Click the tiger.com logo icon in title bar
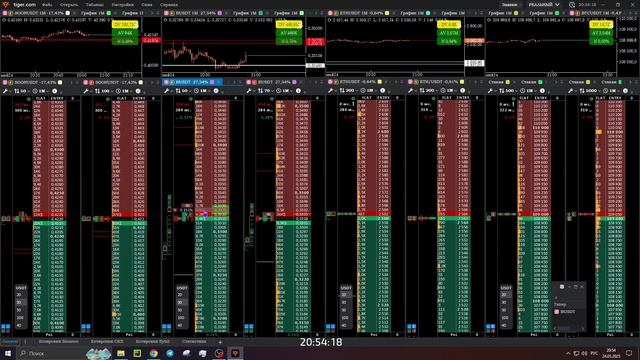Image resolution: width=640 pixels, height=360 pixels. [x=5, y=4]
